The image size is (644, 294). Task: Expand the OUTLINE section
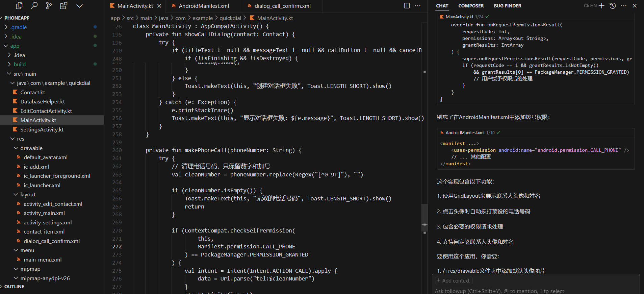click(14, 287)
